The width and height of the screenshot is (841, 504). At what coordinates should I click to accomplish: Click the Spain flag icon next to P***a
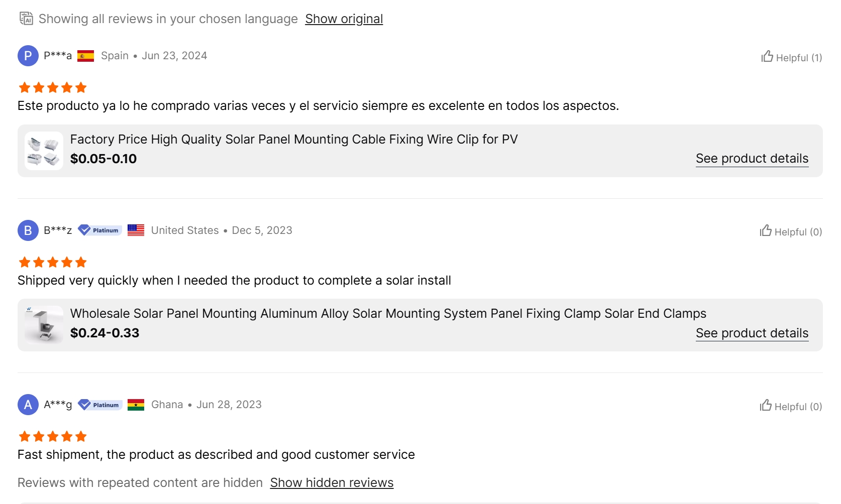tap(86, 56)
